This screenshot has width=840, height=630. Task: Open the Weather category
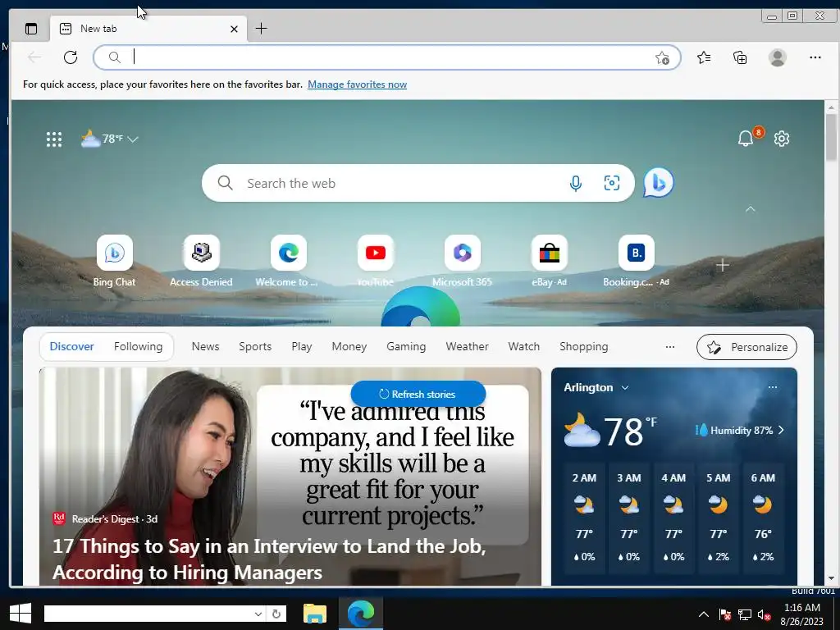click(x=467, y=347)
